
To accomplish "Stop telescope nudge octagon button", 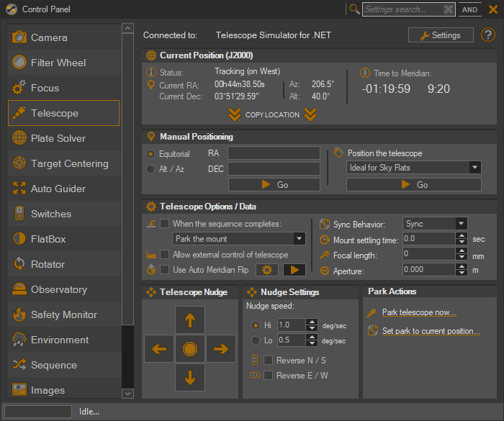I will [190, 349].
